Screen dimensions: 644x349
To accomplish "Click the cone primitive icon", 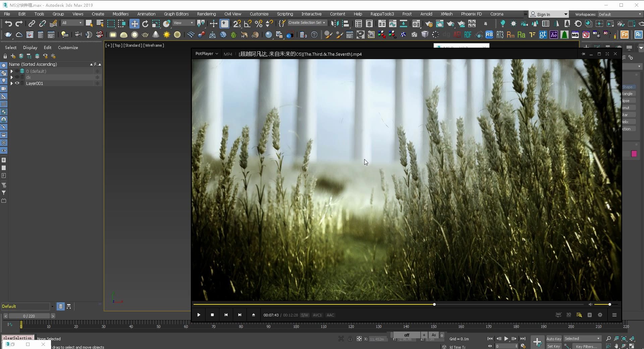I will tap(156, 35).
